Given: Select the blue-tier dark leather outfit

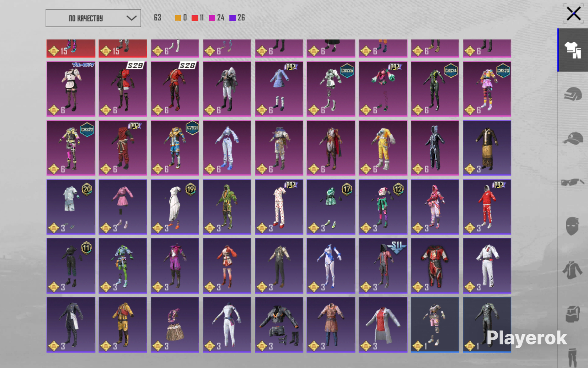Looking at the screenshot, I should [487, 325].
